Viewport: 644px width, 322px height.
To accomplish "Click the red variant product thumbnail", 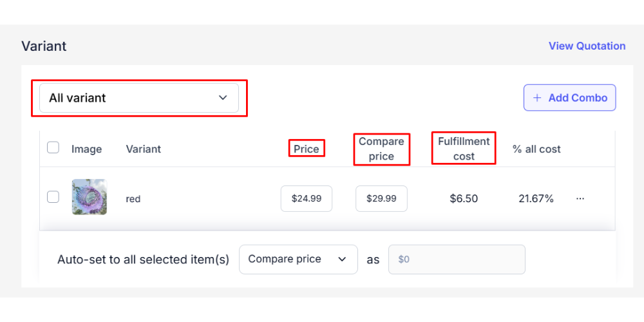I will (90, 197).
